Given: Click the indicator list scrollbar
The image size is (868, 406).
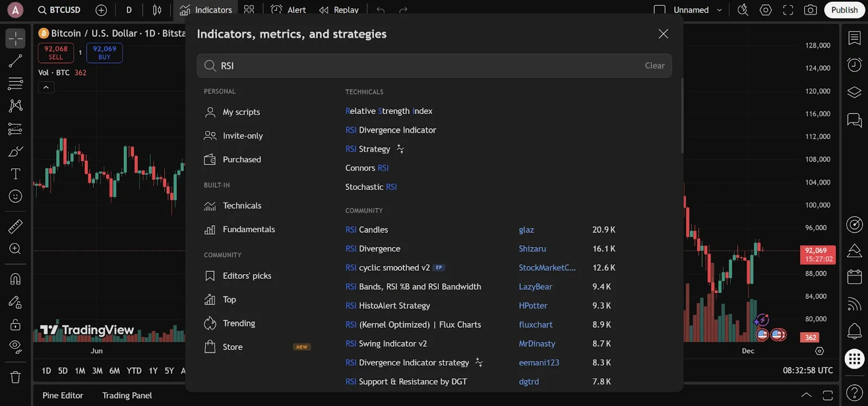Looking at the screenshot, I should tap(682, 116).
